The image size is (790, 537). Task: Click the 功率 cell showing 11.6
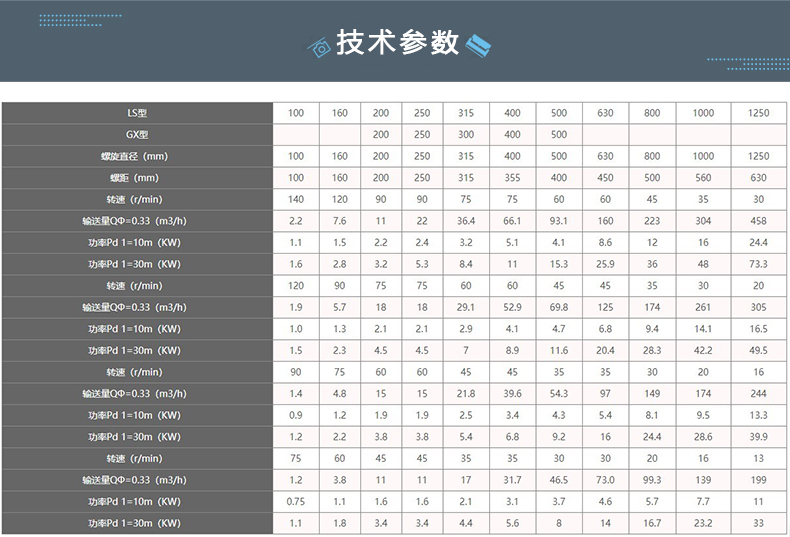point(559,351)
